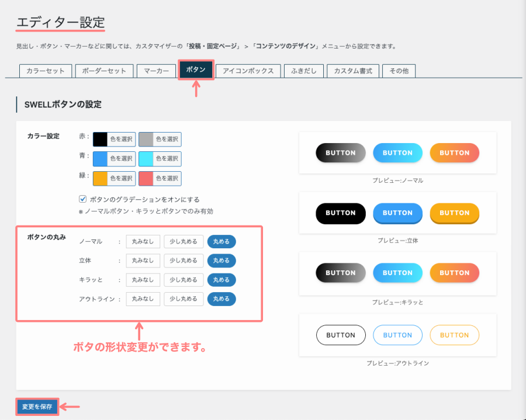Click the 変更を保存 button
Image resolution: width=526 pixels, height=420 pixels.
pos(37,407)
